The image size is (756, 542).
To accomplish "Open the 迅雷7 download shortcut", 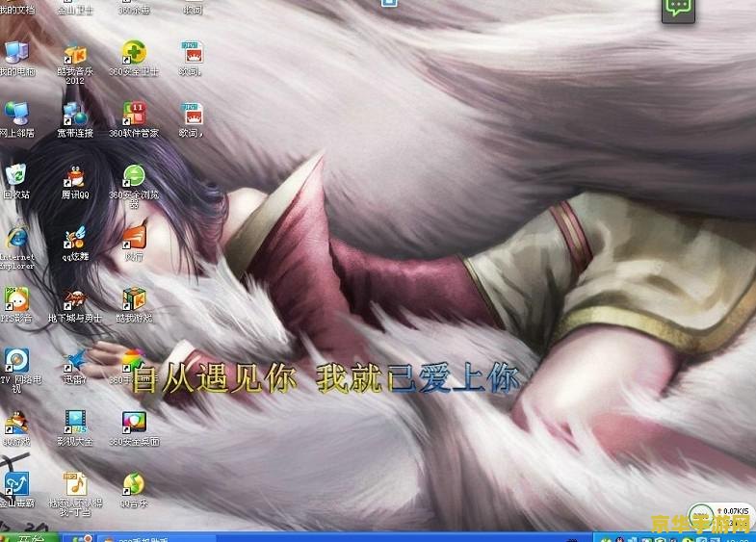I will click(75, 362).
